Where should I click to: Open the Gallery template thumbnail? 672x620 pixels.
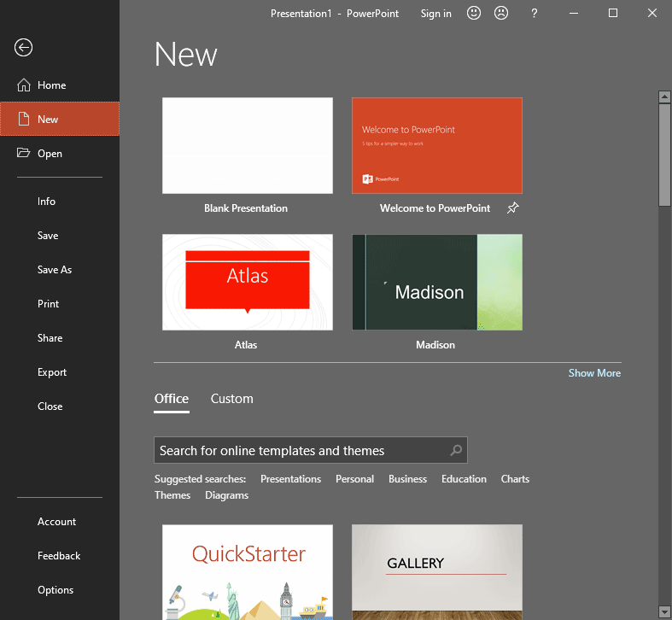coord(437,572)
